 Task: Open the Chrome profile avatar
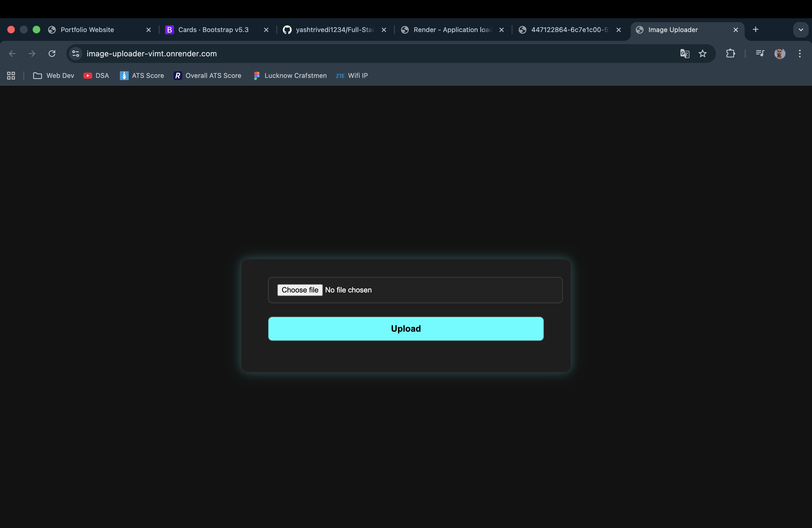(780, 54)
